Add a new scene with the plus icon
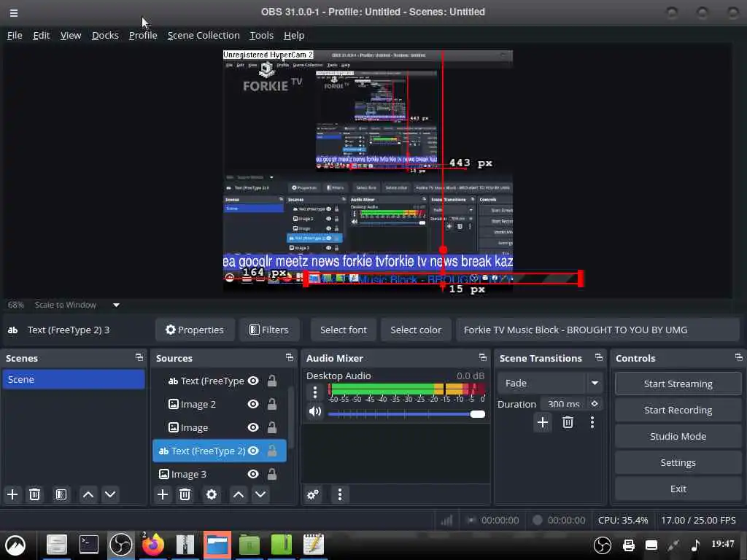Viewport: 747px width, 560px height. (x=12, y=494)
